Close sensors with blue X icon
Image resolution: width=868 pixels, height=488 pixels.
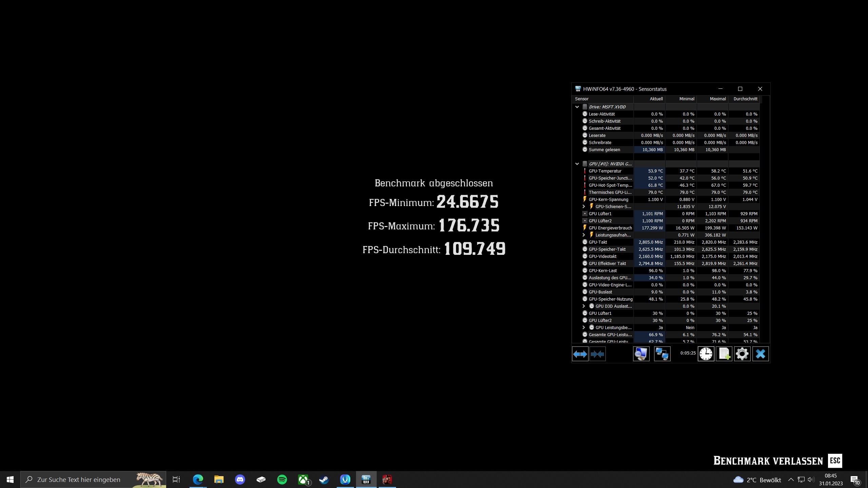[x=760, y=354]
